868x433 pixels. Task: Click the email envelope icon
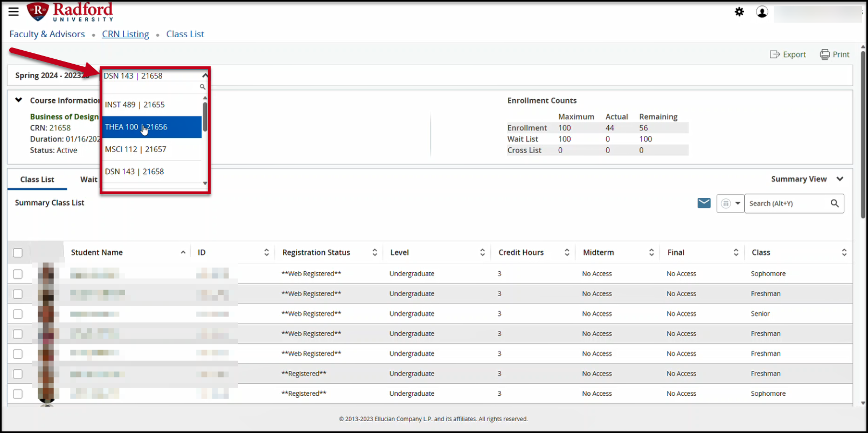(x=704, y=203)
